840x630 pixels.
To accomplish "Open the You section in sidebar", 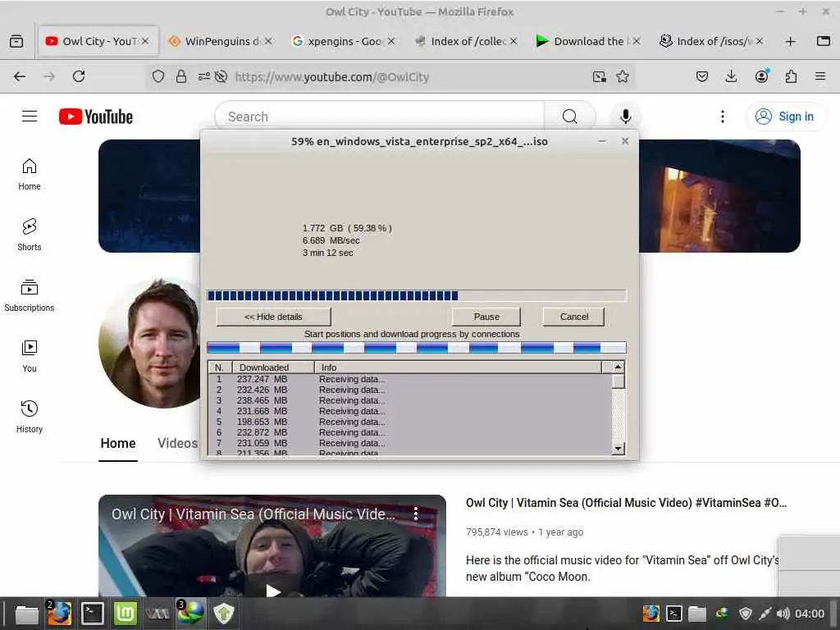I will 30,356.
